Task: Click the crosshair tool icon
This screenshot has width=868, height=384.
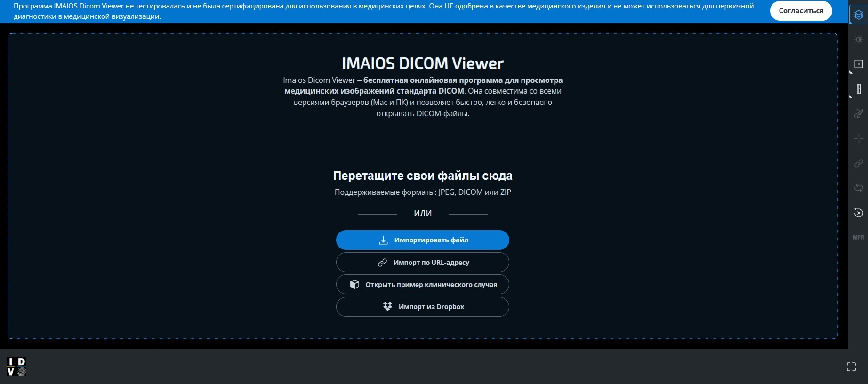Action: 859,138
